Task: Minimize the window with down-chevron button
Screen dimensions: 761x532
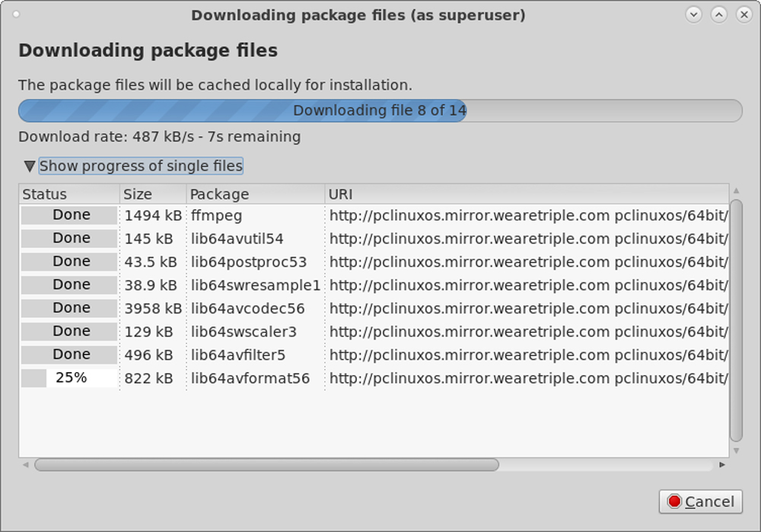Action: [693, 14]
